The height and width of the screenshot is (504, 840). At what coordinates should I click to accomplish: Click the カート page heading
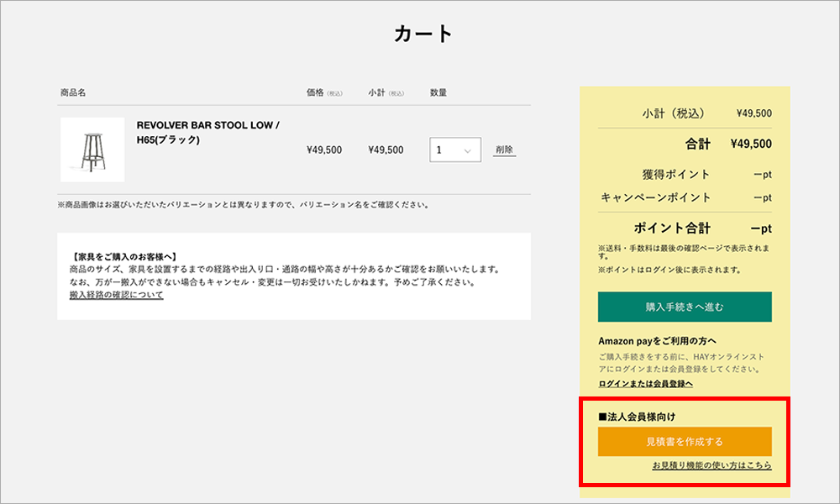(423, 34)
